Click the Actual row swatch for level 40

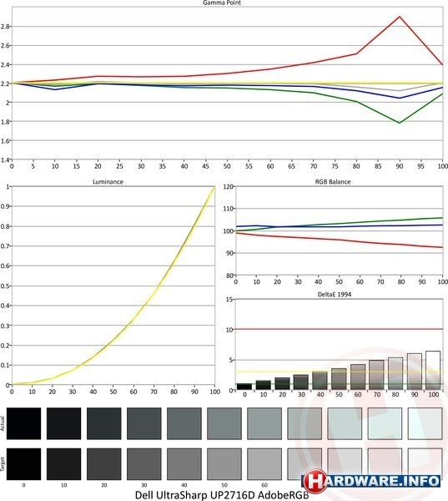(x=184, y=423)
